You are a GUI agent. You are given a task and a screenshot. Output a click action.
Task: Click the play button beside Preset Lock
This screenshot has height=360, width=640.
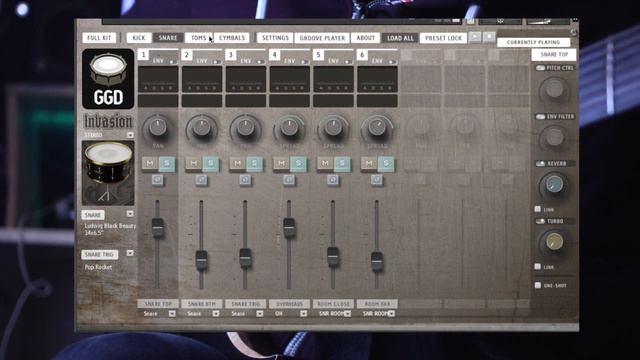[x=475, y=37]
